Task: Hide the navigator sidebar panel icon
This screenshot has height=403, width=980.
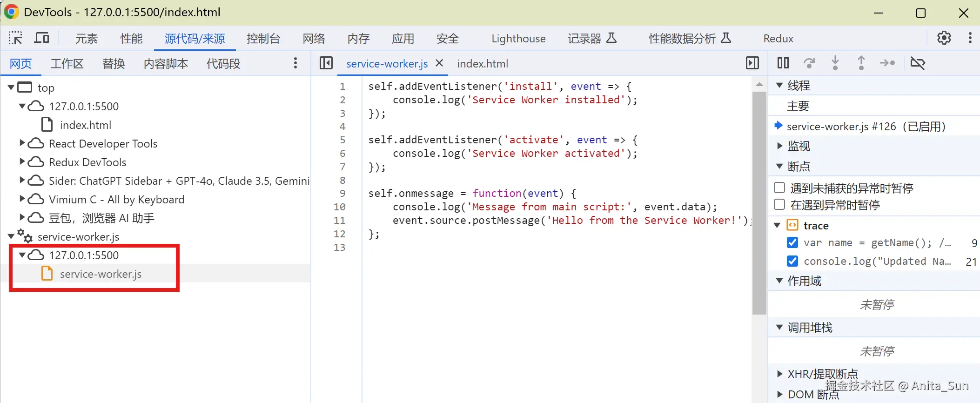Action: pos(326,63)
